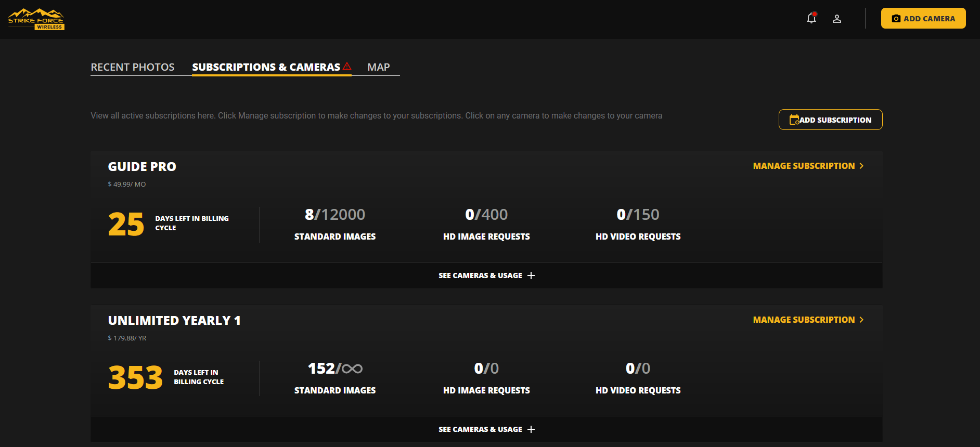
Task: Click the Add Subscription button
Action: [x=830, y=120]
